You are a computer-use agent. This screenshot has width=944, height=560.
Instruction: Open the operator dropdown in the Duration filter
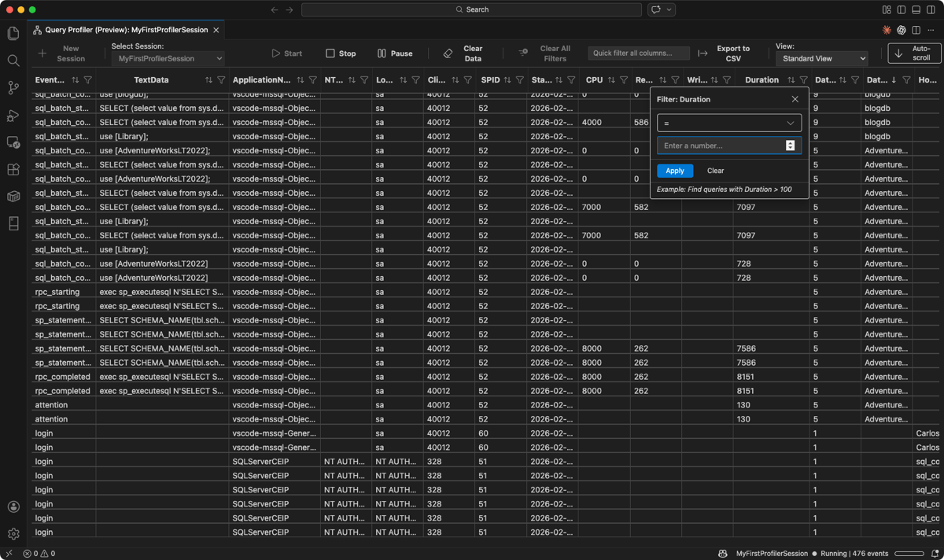(728, 123)
